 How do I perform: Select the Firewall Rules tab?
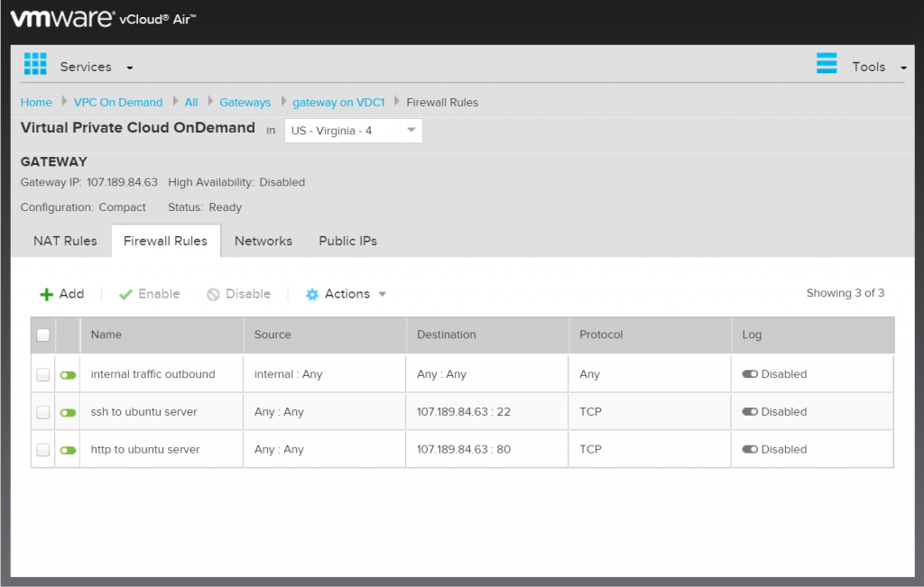point(166,241)
